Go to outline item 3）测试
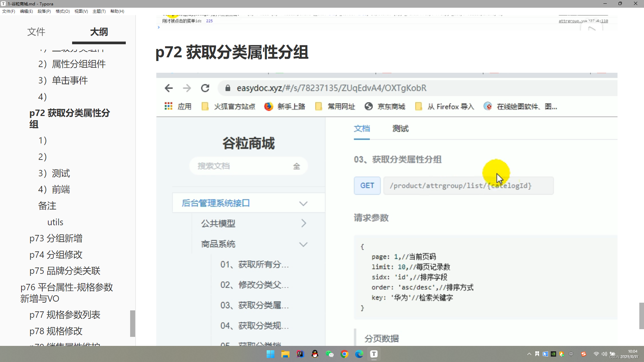 point(54,173)
